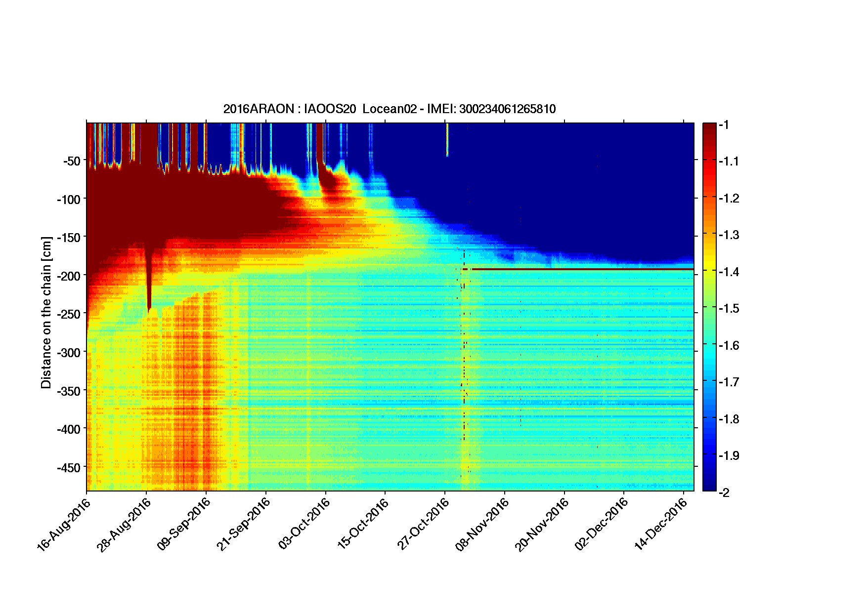Viewport: 868px width, 614px height.
Task: Click the 08-Nov-2016 date tick label
Action: [x=482, y=524]
